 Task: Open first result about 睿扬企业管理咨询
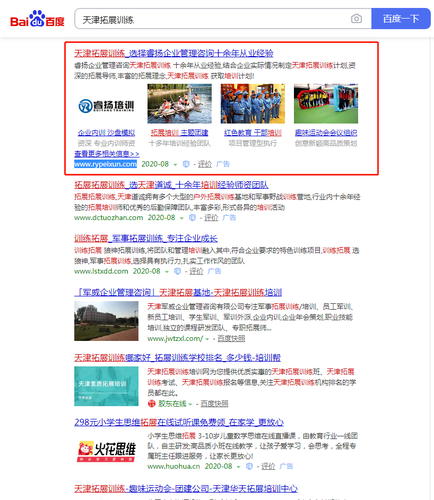174,53
